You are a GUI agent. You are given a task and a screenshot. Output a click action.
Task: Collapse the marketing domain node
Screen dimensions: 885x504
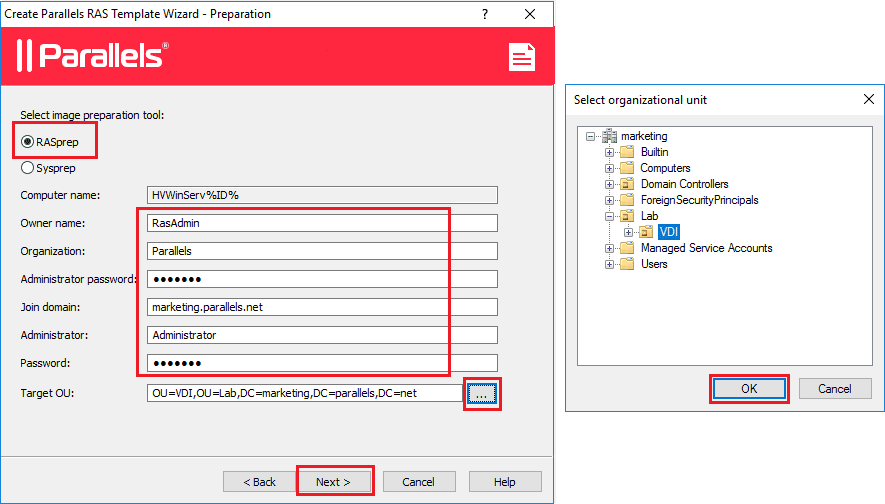pos(590,136)
